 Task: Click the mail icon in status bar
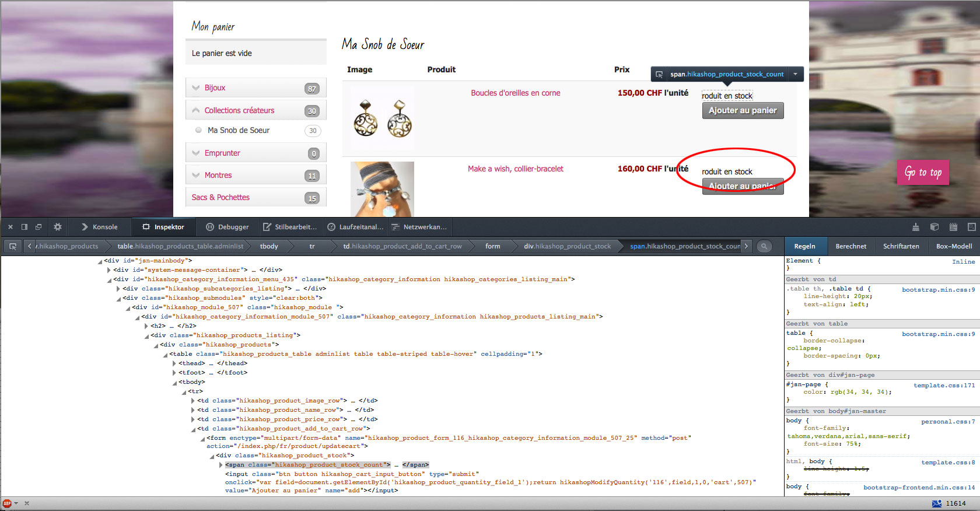[x=937, y=503]
